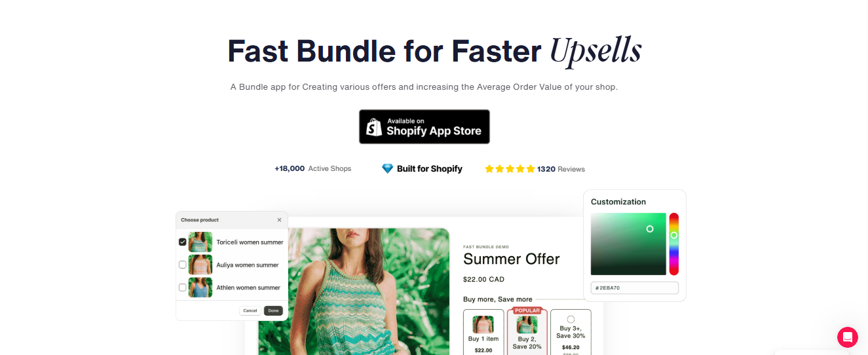Click the Available on Shopify App Store button
868x355 pixels.
(425, 127)
